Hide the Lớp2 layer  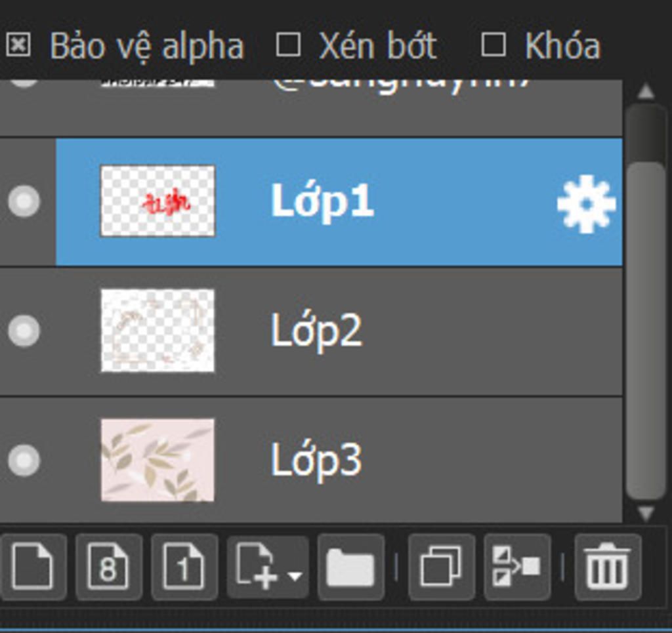(x=24, y=331)
